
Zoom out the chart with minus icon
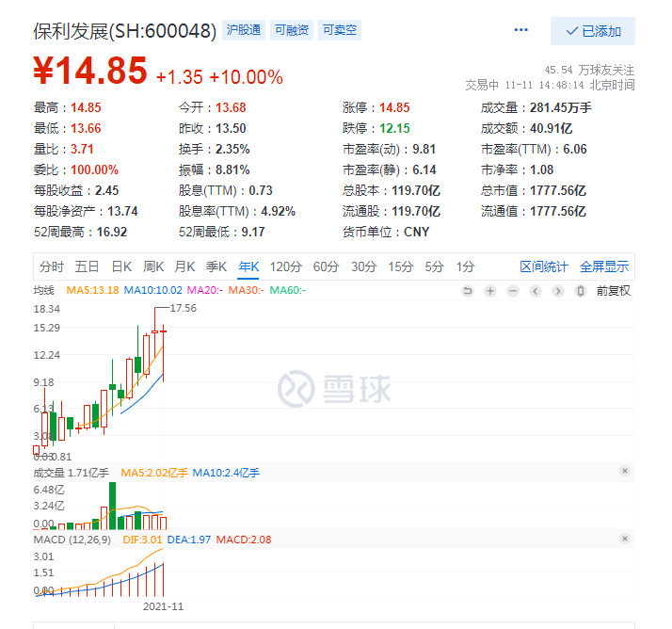[513, 291]
